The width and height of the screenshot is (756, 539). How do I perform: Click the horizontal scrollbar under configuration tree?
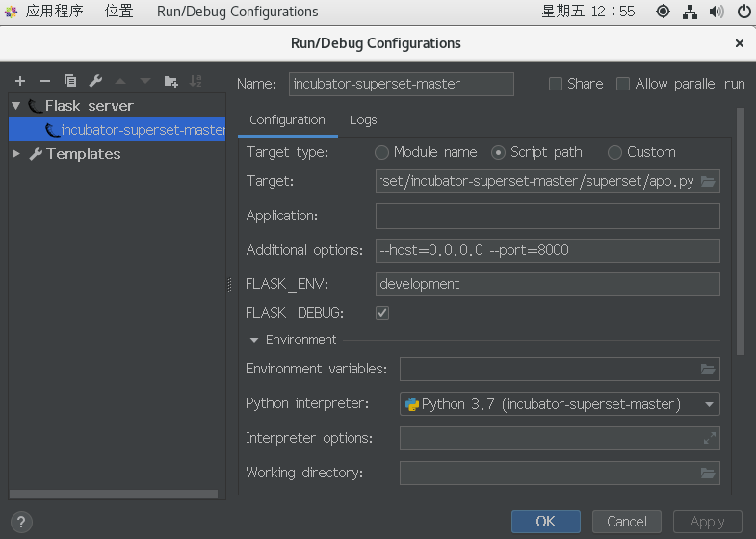[114, 494]
